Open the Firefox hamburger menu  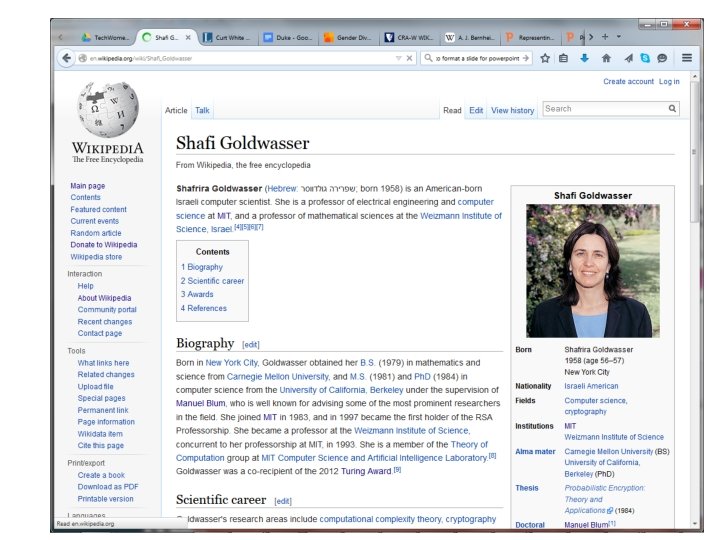click(686, 58)
